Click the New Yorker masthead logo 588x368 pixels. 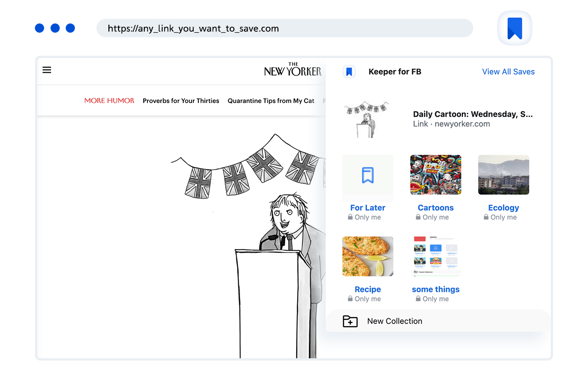click(293, 70)
